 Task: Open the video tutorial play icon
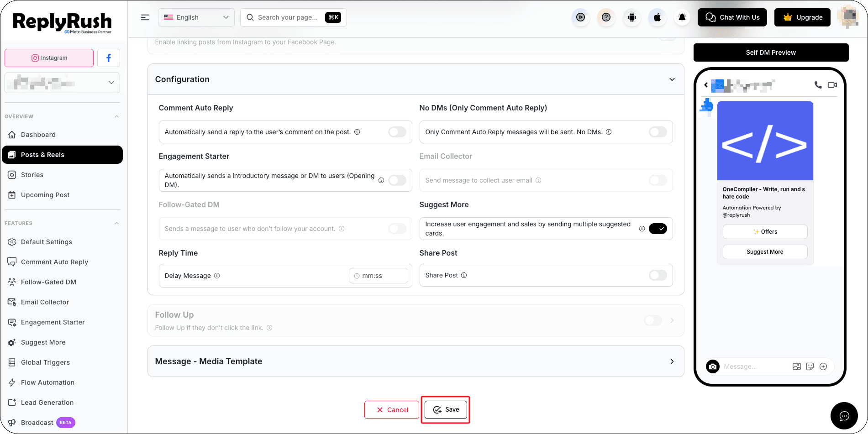580,17
